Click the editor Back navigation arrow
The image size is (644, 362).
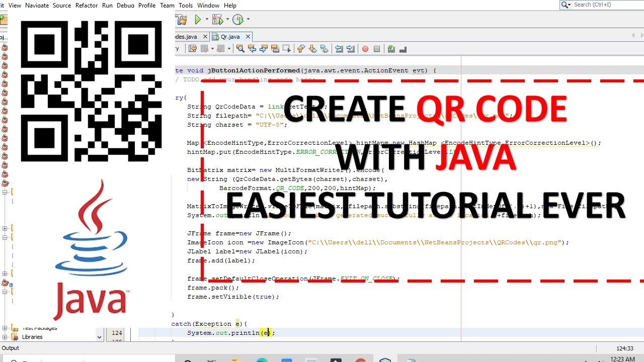point(204,49)
